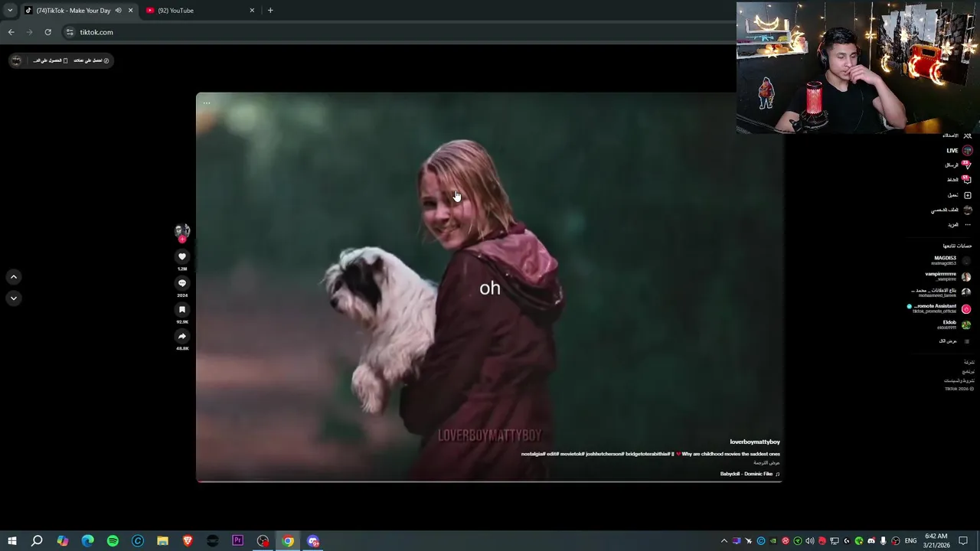Open LIVE in the TikTok sidebar
This screenshot has width=980, height=551.
(959, 151)
